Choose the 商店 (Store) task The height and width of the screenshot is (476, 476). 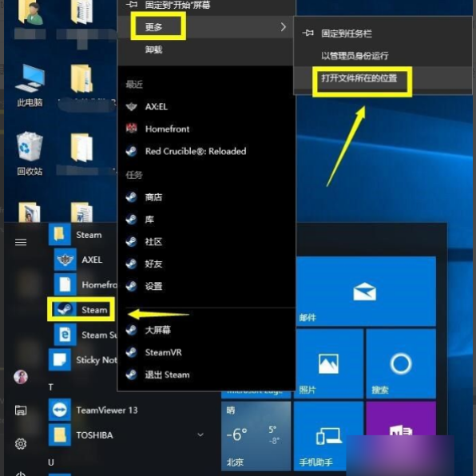pos(206,197)
